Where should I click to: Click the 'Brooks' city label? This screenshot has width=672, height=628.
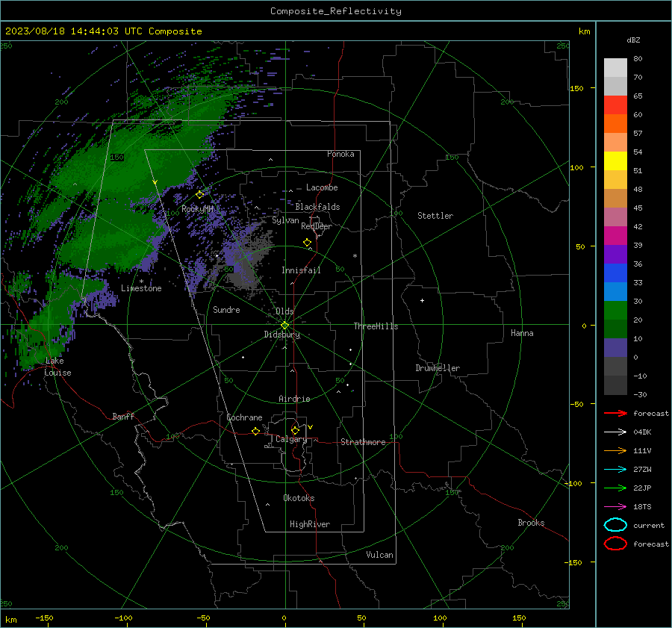click(x=531, y=523)
